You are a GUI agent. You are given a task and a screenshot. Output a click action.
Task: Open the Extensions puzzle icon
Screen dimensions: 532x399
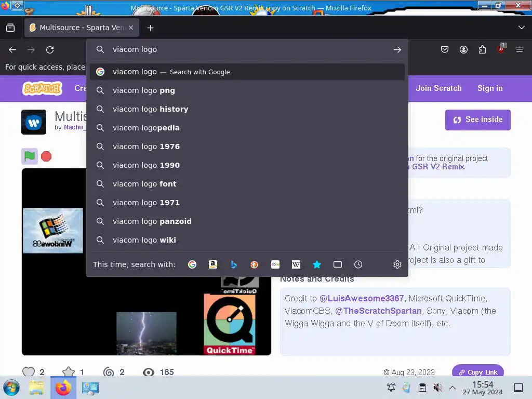[482, 50]
